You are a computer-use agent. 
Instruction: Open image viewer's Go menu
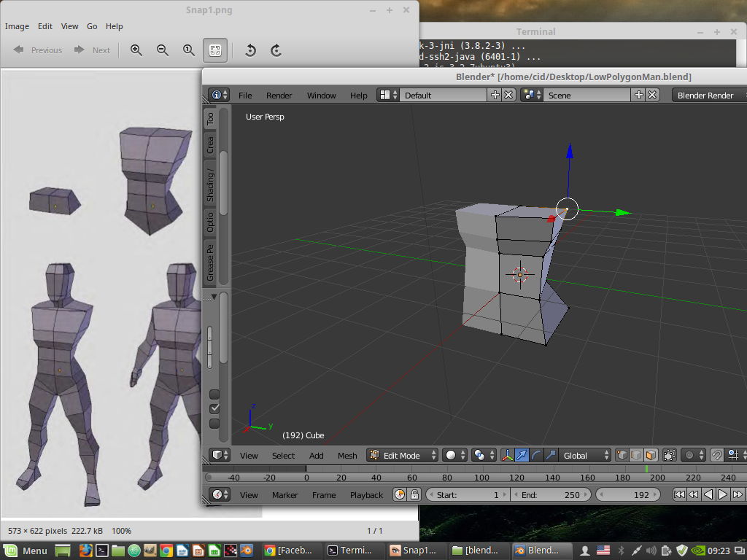tap(92, 26)
